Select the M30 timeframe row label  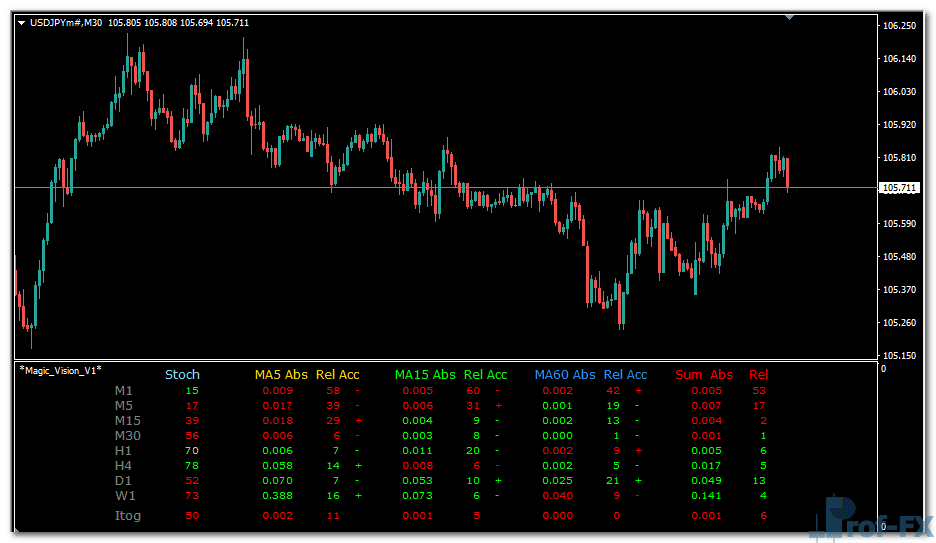(x=127, y=436)
